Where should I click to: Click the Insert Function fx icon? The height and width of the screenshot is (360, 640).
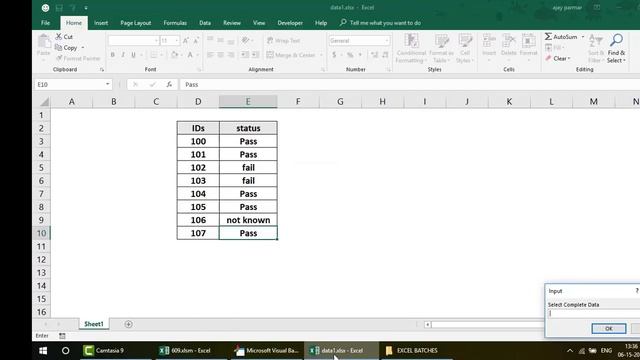[169, 84]
